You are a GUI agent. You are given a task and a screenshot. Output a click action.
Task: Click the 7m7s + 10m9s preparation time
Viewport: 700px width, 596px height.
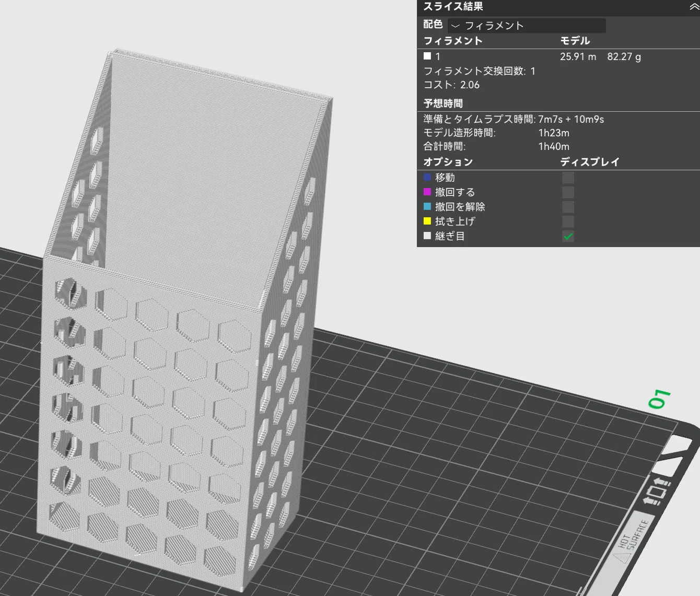click(x=571, y=119)
